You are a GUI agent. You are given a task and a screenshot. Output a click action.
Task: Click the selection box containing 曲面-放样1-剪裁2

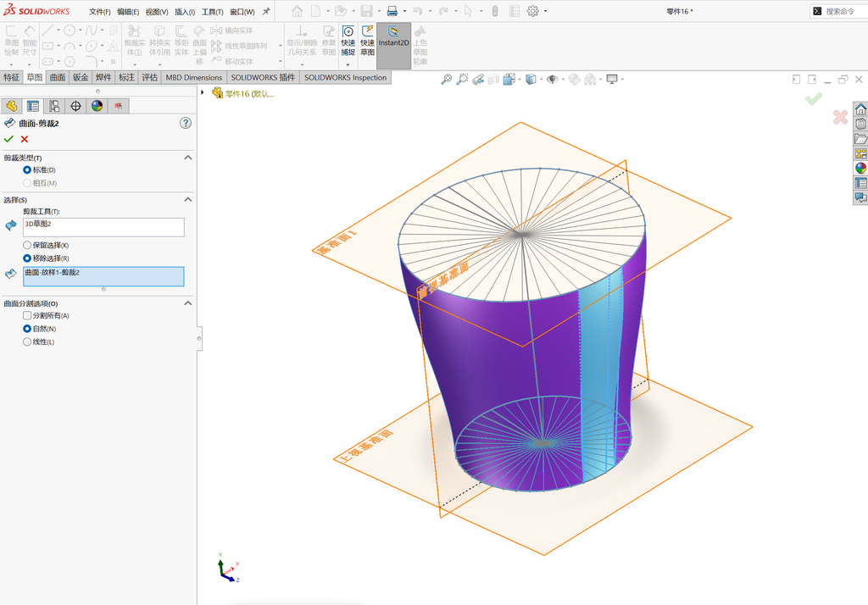(103, 276)
